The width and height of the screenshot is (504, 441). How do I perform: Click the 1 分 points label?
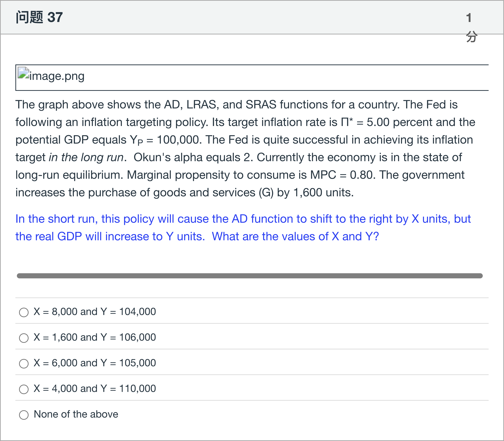click(471, 27)
